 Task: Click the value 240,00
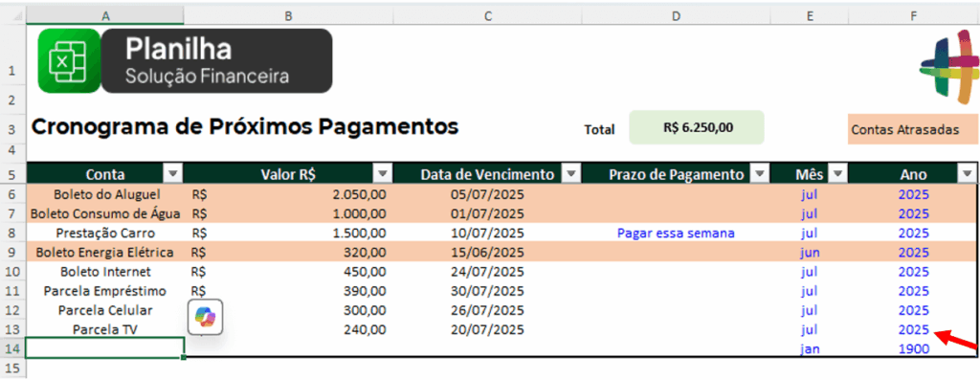click(x=365, y=329)
